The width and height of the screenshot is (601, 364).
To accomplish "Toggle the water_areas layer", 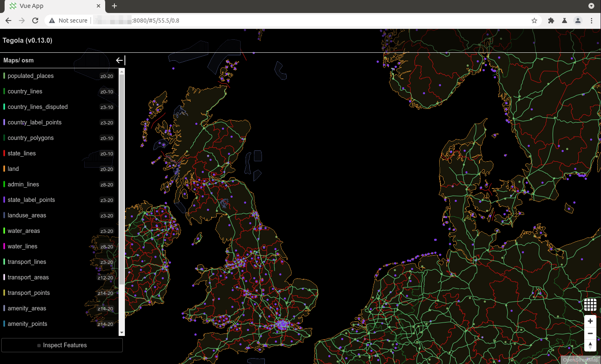I will (x=24, y=231).
